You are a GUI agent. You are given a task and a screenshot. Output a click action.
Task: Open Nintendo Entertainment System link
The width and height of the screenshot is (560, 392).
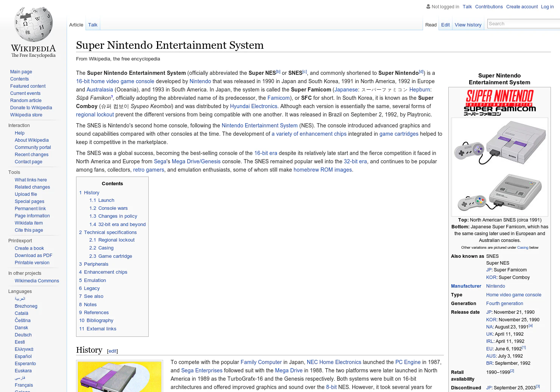coord(260,126)
